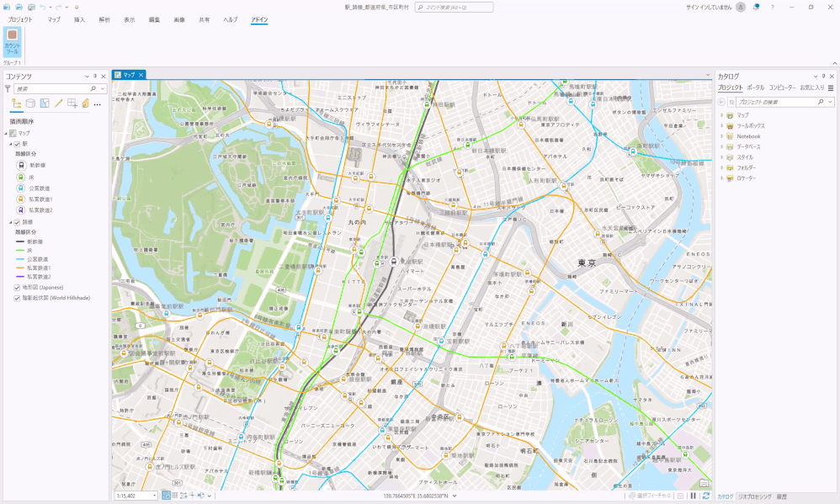Open the map scale 1:15,402 dropdown
840x504 pixels.
(155, 496)
